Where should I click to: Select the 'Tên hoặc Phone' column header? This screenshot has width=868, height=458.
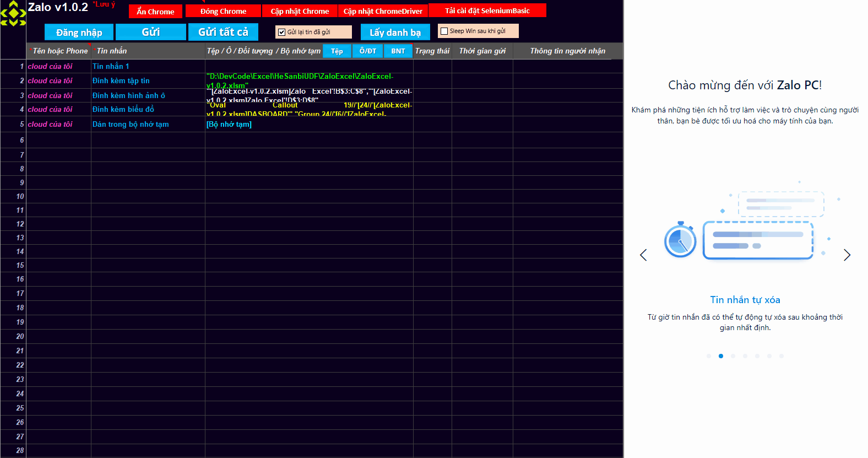59,51
